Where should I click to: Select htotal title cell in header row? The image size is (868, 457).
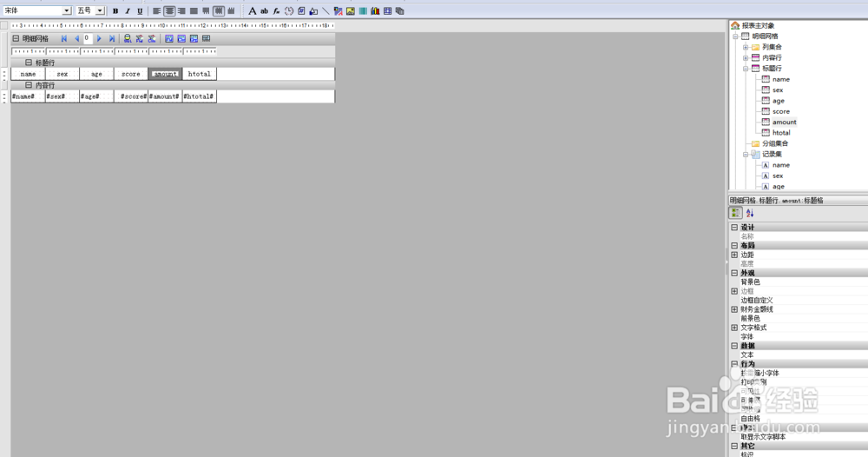pyautogui.click(x=200, y=74)
